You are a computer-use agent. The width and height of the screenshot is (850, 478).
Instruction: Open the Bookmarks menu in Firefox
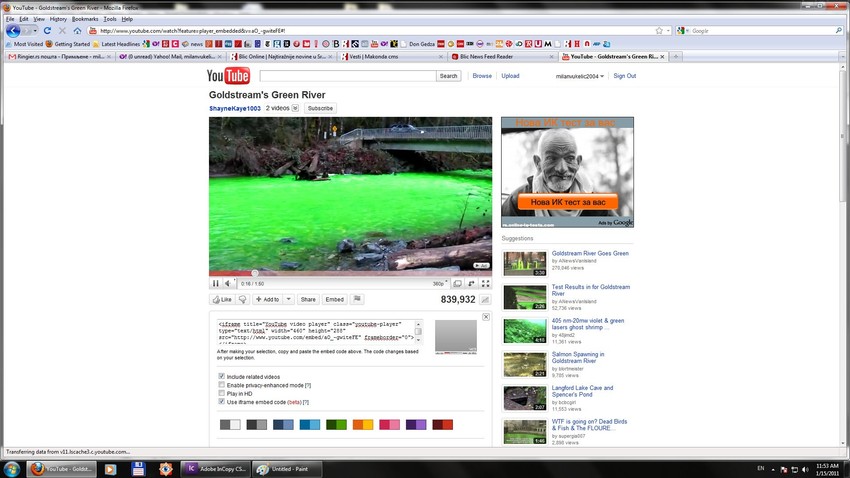coord(85,19)
